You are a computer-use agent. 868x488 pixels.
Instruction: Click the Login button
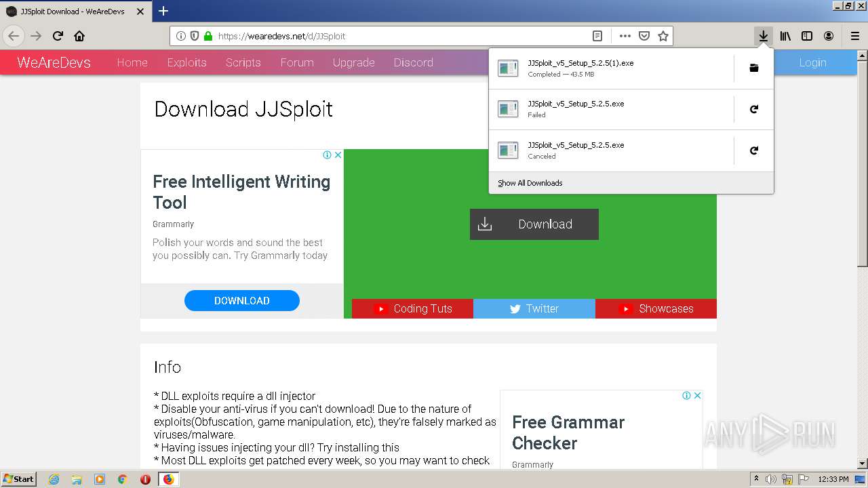click(812, 62)
